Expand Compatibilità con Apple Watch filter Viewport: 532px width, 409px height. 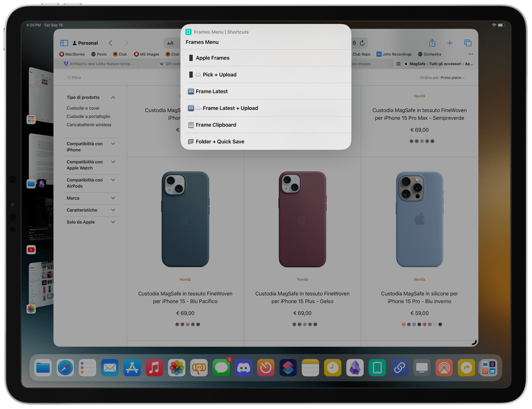coord(113,162)
